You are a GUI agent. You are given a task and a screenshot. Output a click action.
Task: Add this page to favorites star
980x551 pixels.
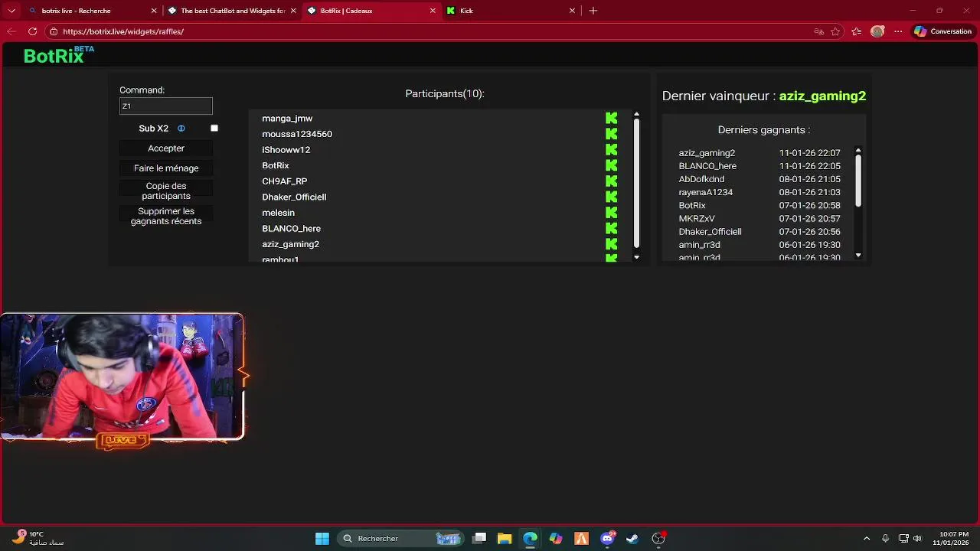[x=835, y=31]
